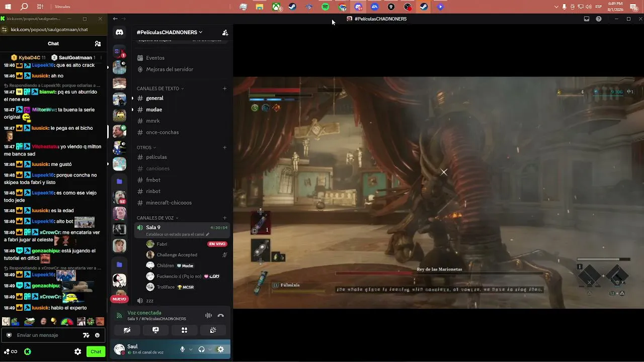
Task: Collapse the CANALES DE TEXTO category
Action: [x=160, y=88]
